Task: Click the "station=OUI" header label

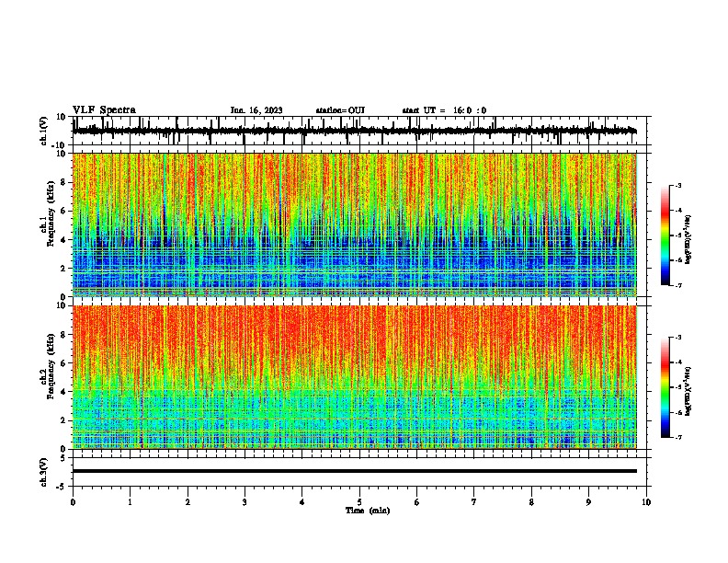Action: [340, 110]
